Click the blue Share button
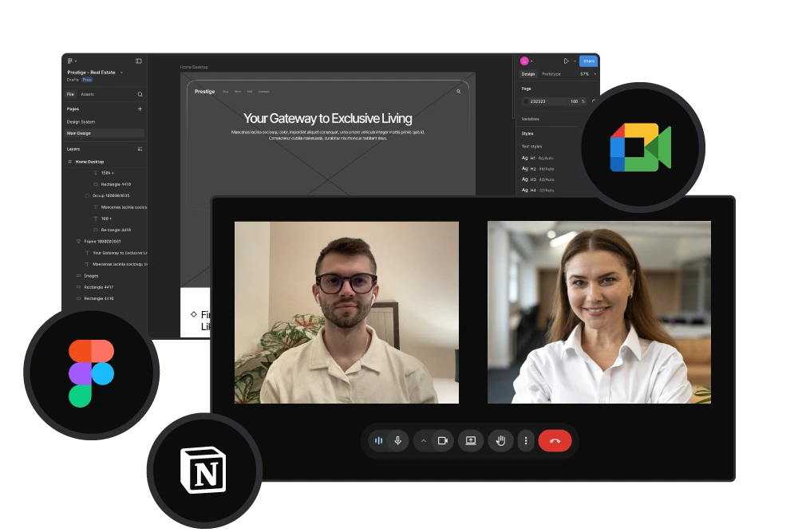This screenshot has width=798, height=532. (x=588, y=61)
